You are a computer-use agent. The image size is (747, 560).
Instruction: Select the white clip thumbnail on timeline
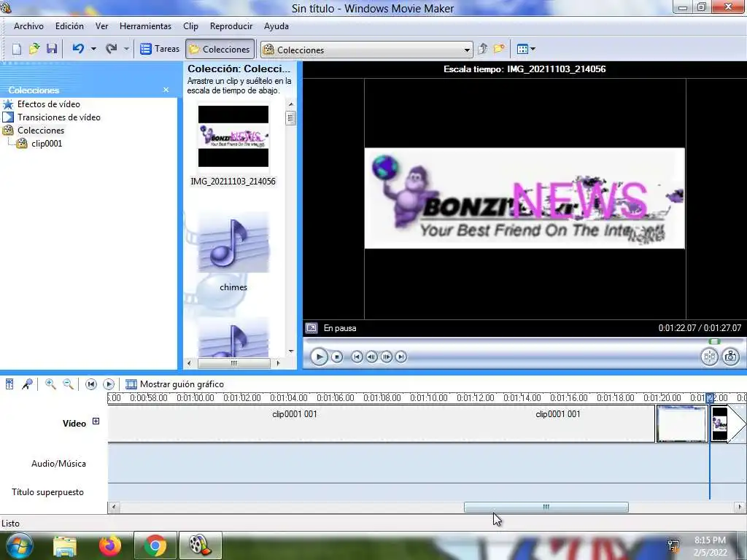(x=681, y=424)
